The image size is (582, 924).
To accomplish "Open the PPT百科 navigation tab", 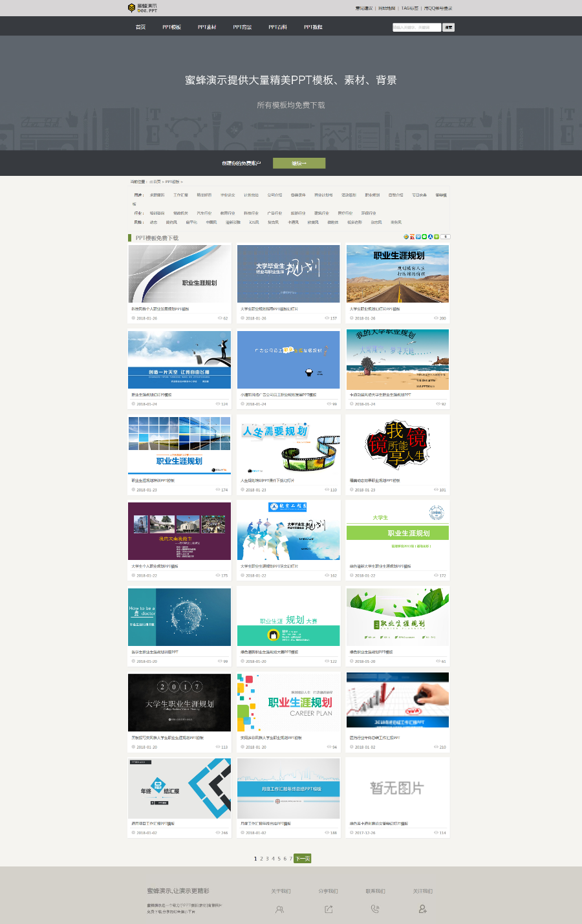I will tap(277, 27).
